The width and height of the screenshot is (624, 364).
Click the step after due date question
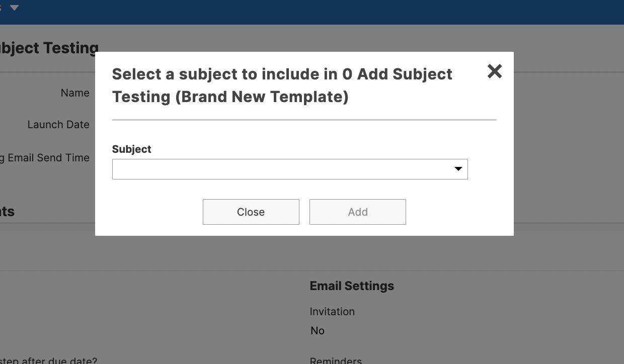(48, 360)
